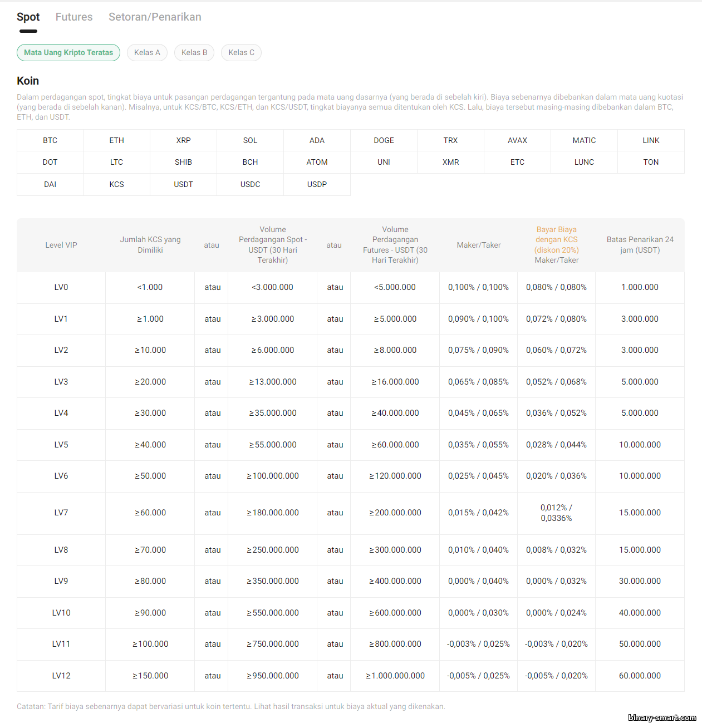
Task: Click the Bayar Biaya dengan KCS header
Action: (557, 245)
